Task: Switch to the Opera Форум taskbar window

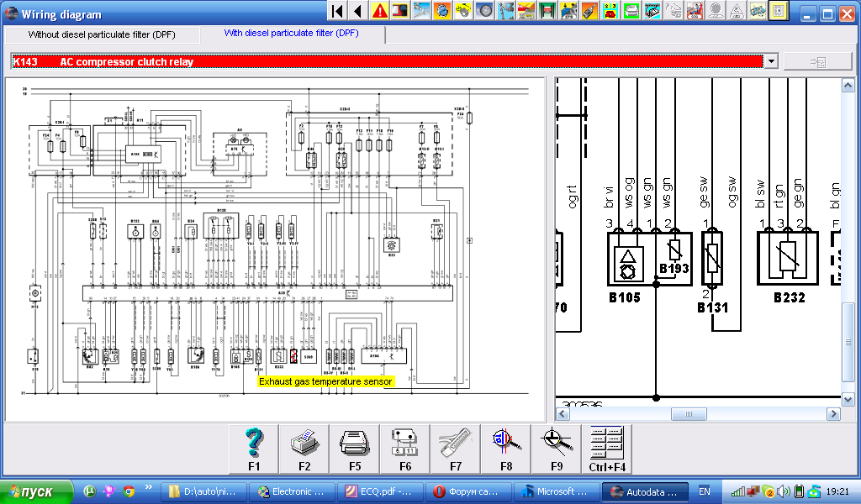Action: pos(469,492)
